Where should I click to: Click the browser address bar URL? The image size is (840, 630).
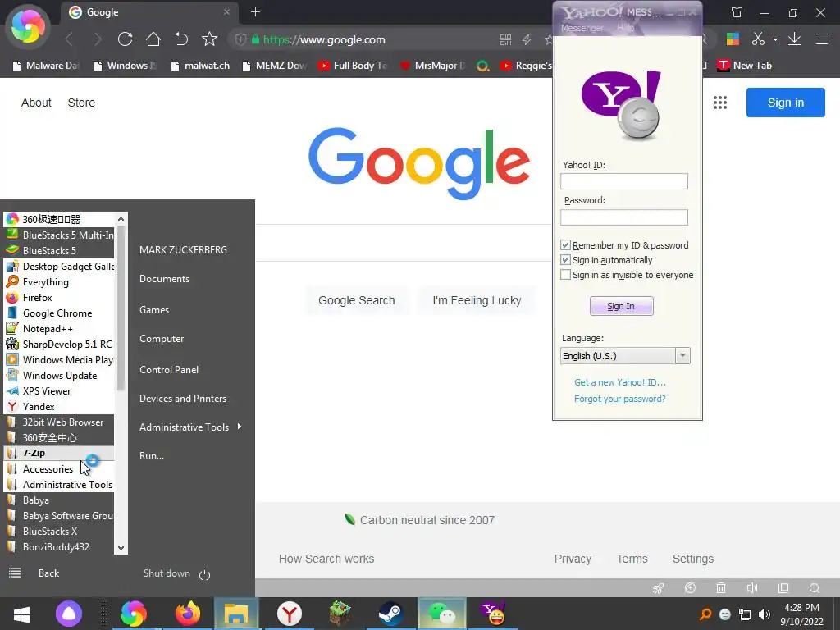click(324, 39)
